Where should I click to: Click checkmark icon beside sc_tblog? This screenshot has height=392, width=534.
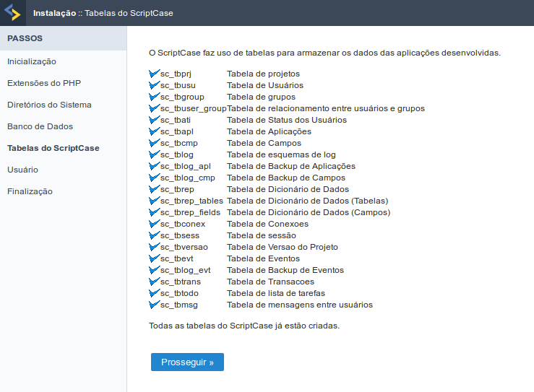(154, 154)
